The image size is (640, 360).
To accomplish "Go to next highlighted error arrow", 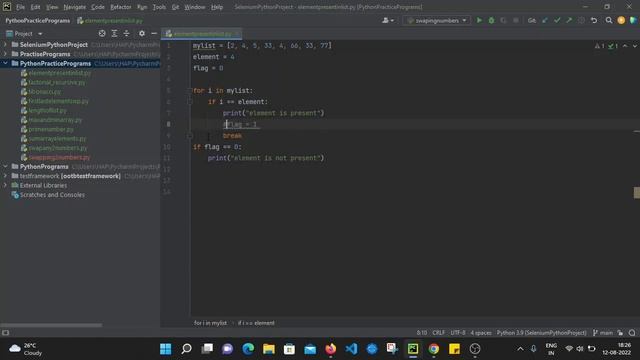I will point(635,46).
